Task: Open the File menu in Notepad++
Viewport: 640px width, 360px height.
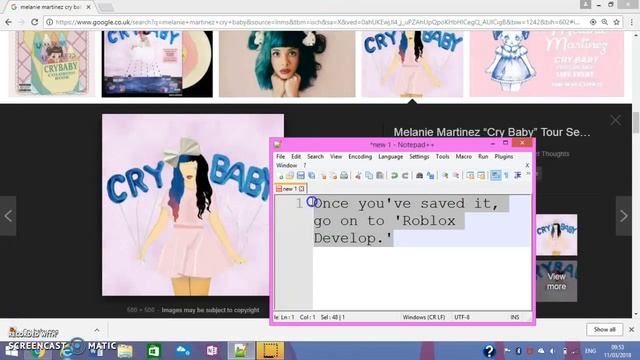Action: tap(280, 156)
